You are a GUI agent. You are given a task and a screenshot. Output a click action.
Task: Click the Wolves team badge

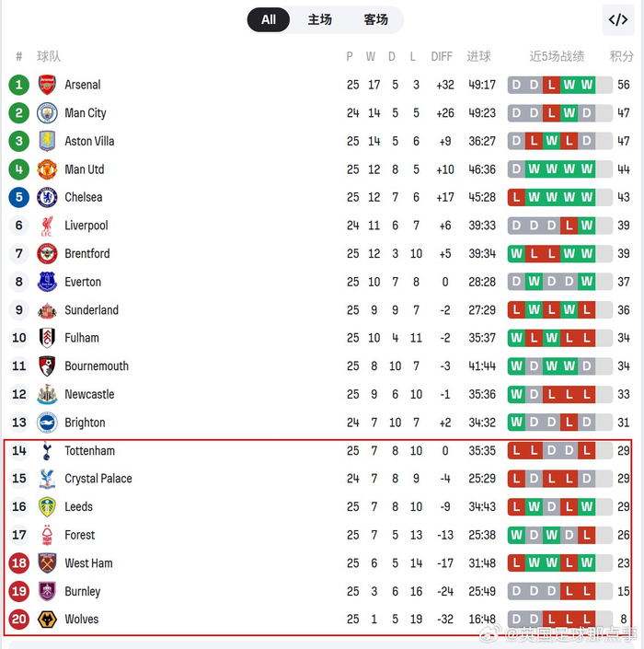point(47,620)
